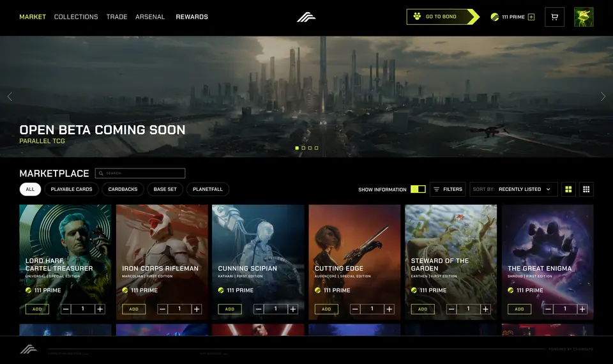Click the Parallel logo in header
This screenshot has width=613, height=364.
coord(306,17)
